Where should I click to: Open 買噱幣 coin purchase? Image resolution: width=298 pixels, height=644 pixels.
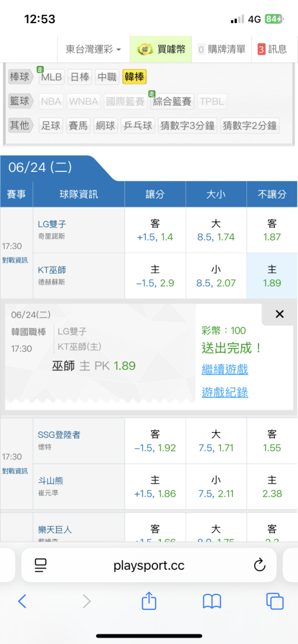click(161, 50)
